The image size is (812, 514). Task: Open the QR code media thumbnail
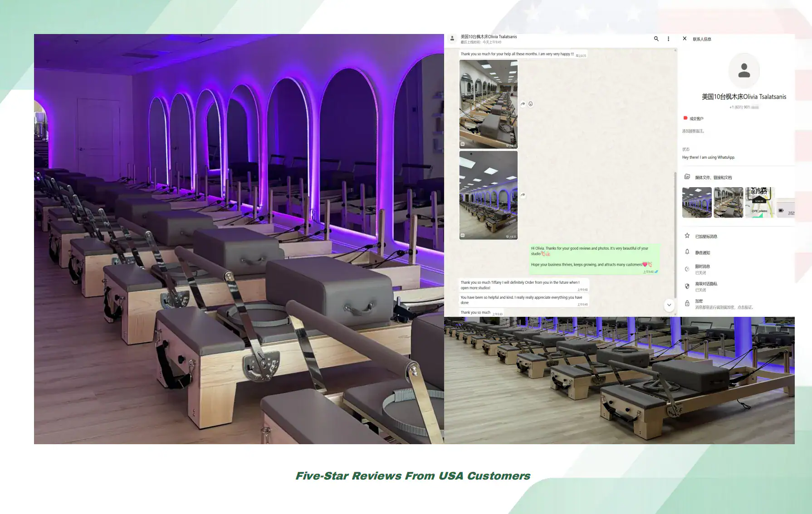click(x=760, y=203)
